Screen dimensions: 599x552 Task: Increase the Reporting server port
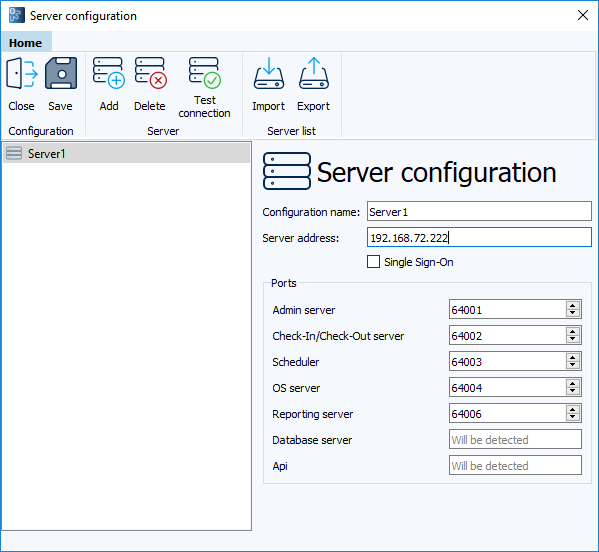pyautogui.click(x=572, y=409)
